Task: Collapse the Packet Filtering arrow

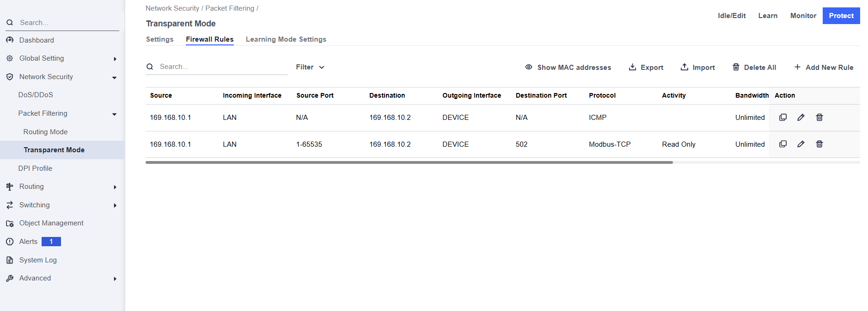Action: tap(115, 114)
